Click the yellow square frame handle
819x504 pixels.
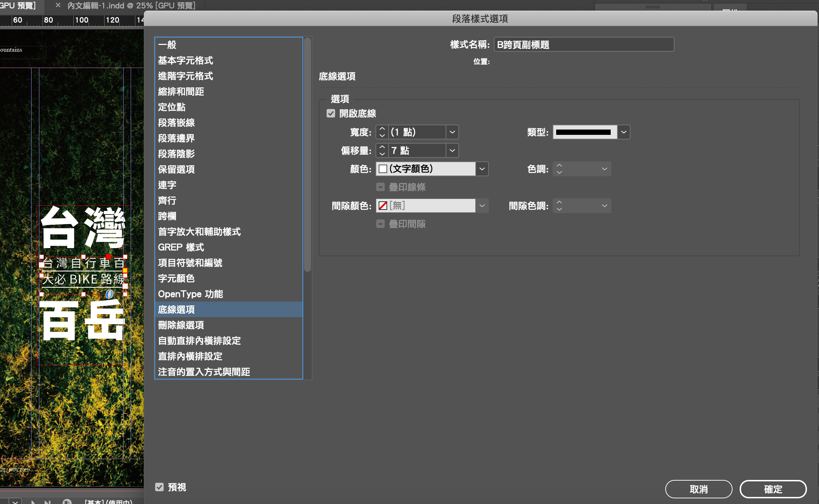[x=125, y=271]
